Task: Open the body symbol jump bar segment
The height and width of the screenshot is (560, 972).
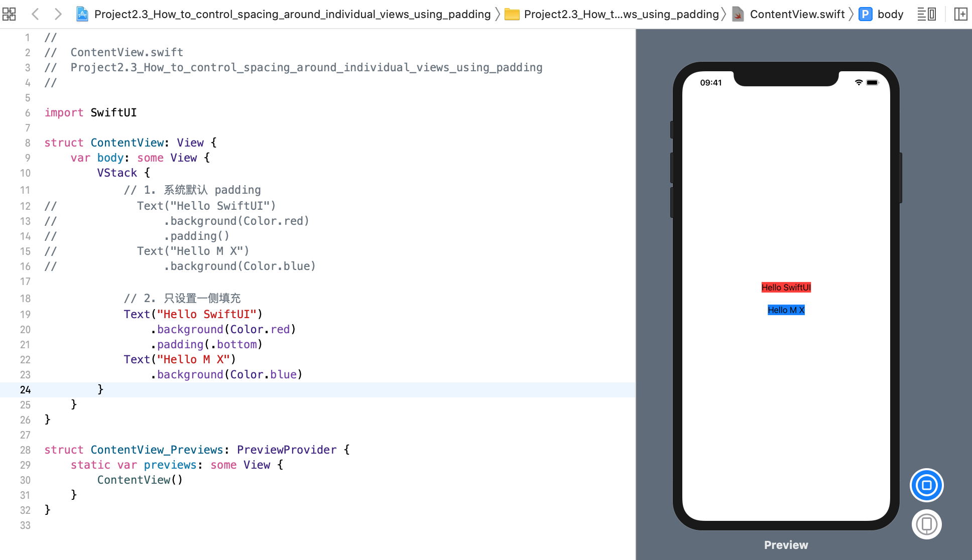Action: click(890, 14)
